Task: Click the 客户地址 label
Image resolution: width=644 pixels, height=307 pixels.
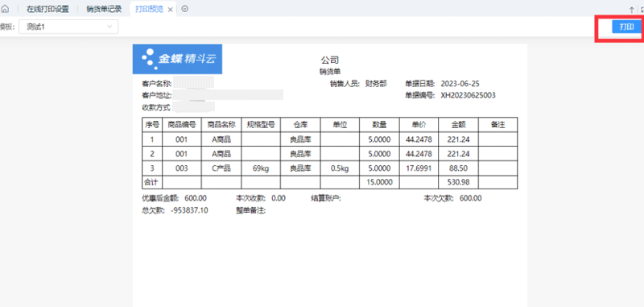Action: (156, 96)
